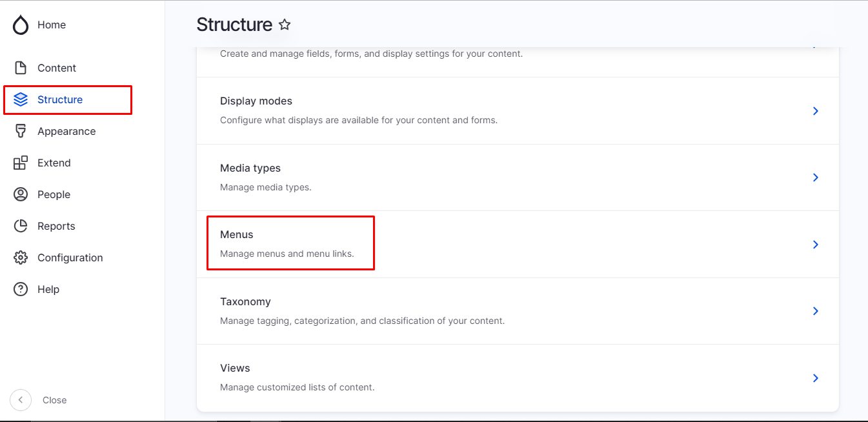Expand the Taxonomy row chevron

(815, 311)
